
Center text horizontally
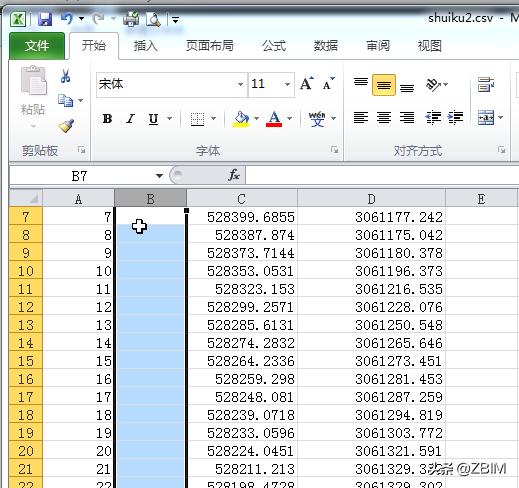(x=384, y=117)
